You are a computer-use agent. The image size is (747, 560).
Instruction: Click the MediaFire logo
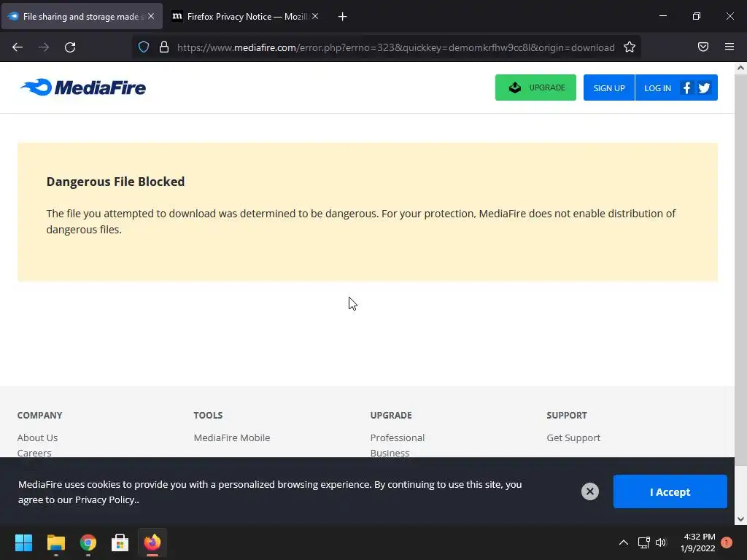83,87
